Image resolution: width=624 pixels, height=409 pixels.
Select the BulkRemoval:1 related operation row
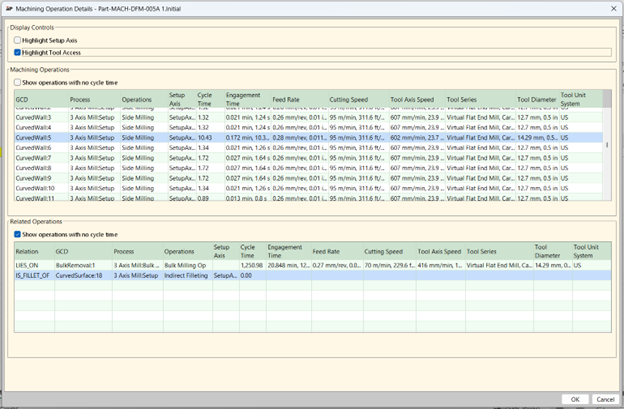76,263
